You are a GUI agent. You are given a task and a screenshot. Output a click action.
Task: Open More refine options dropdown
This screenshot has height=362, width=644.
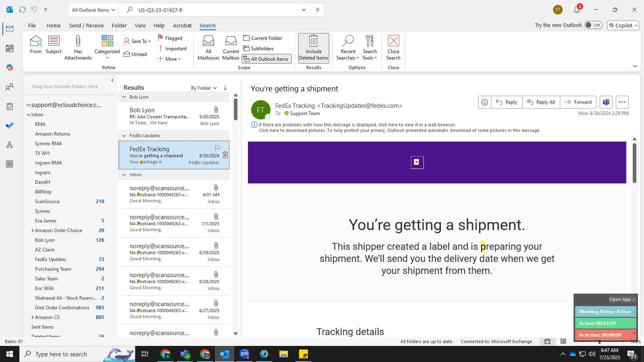[x=169, y=59]
